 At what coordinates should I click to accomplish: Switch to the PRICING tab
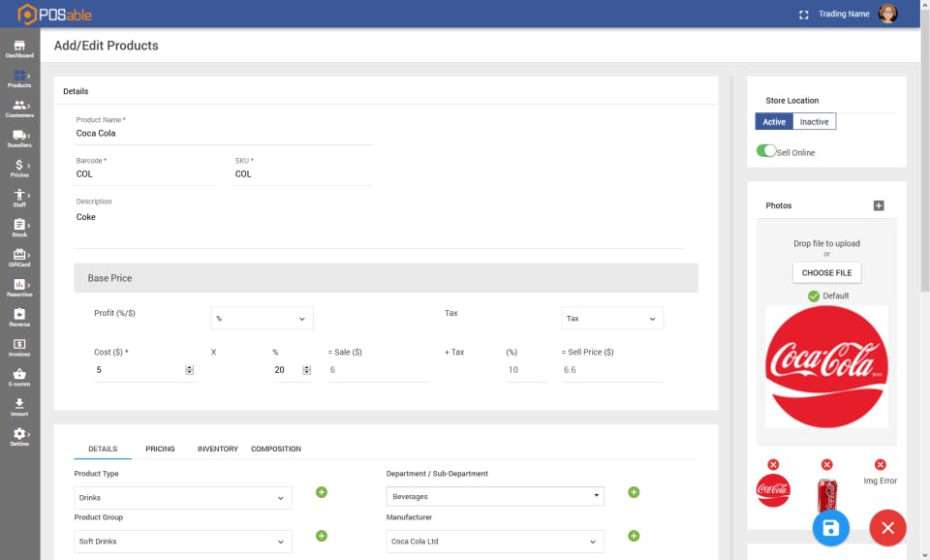tap(160, 449)
